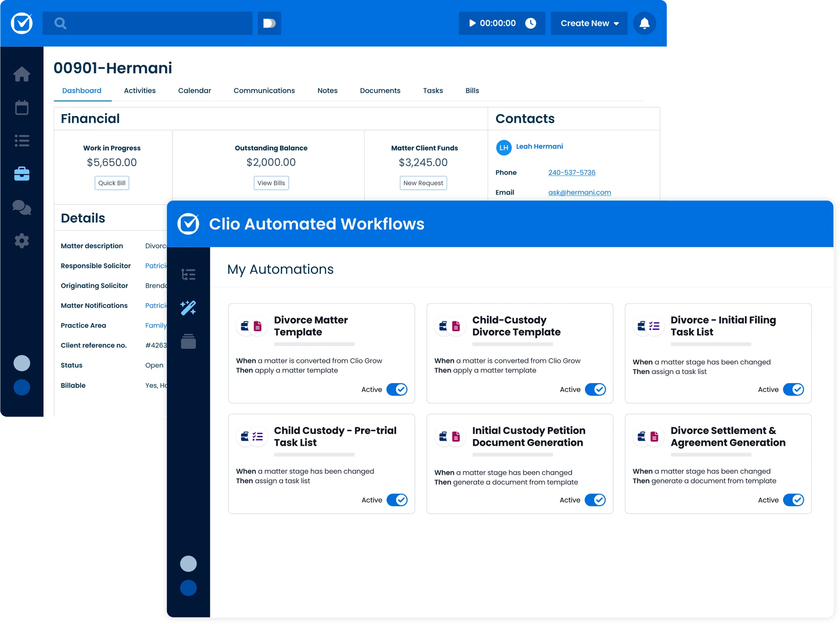Click the notifications bell icon

pos(644,23)
